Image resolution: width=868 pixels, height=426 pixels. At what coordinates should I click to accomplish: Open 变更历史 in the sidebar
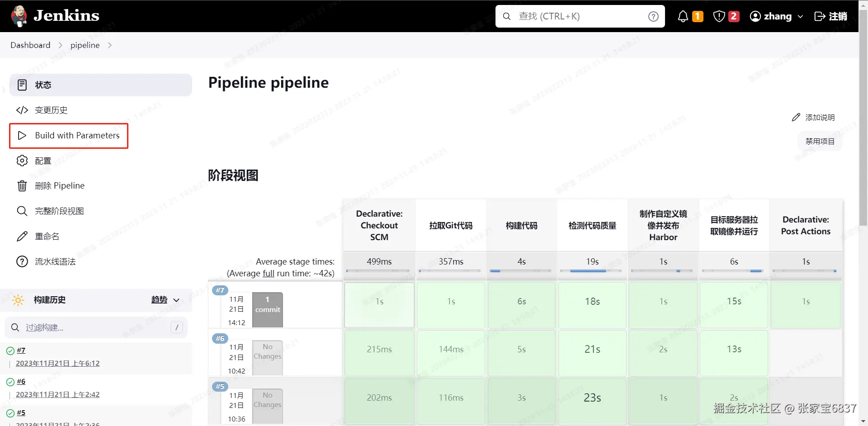coord(51,110)
